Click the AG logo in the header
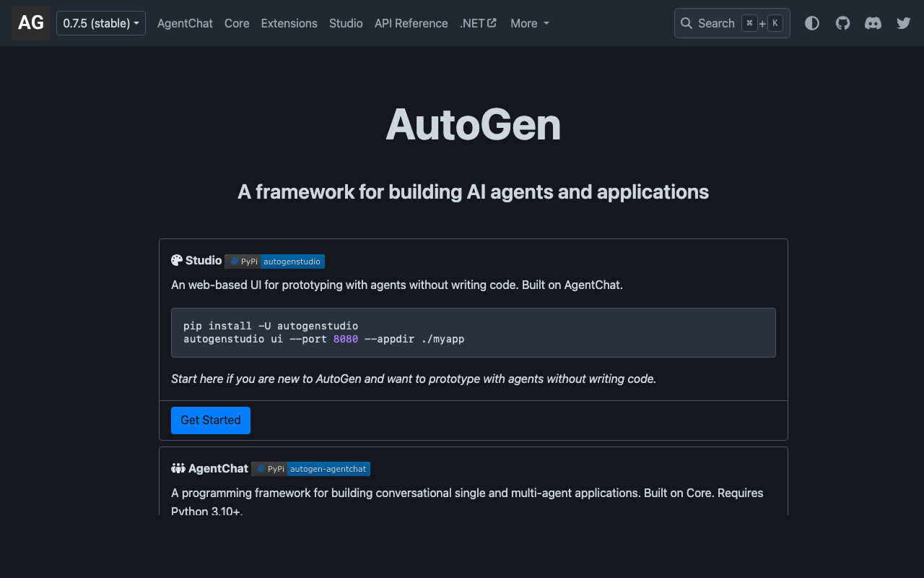This screenshot has width=924, height=578. pos(30,22)
